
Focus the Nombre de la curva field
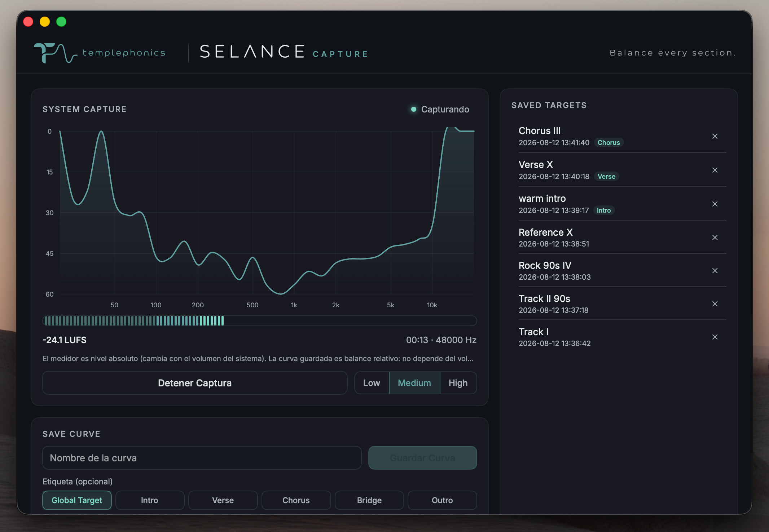(x=202, y=458)
